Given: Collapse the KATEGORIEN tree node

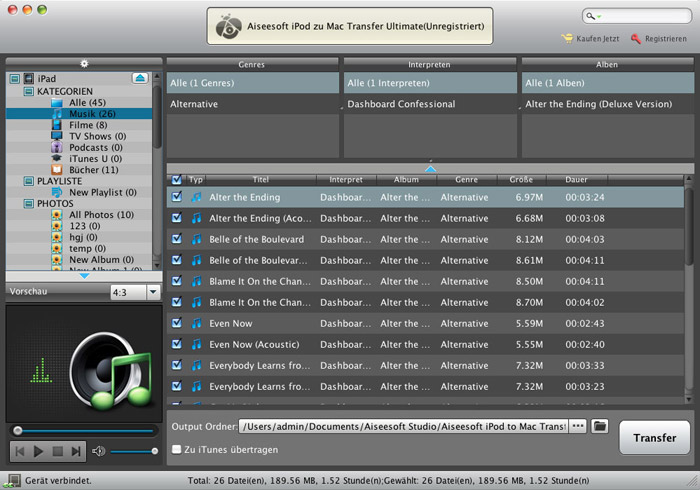Looking at the screenshot, I should click(x=29, y=91).
